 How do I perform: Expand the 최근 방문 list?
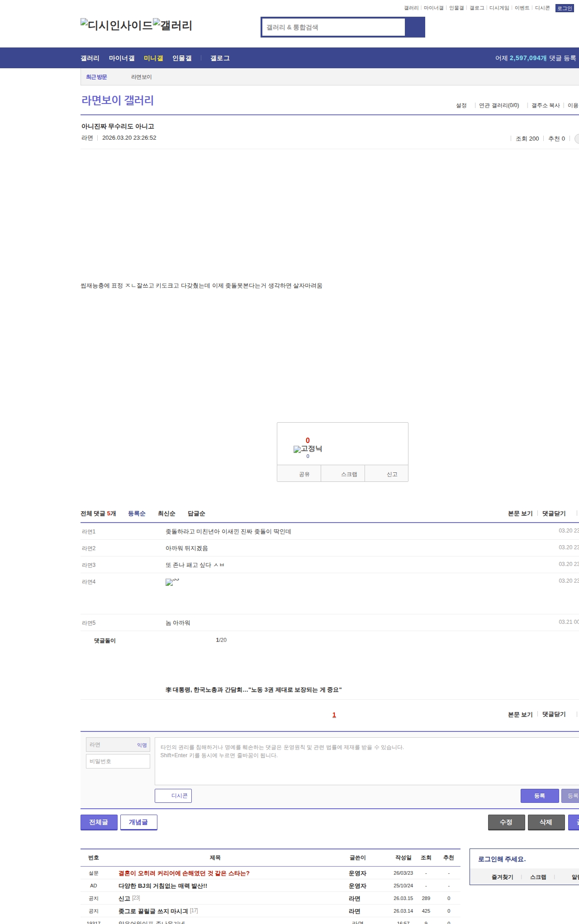96,77
